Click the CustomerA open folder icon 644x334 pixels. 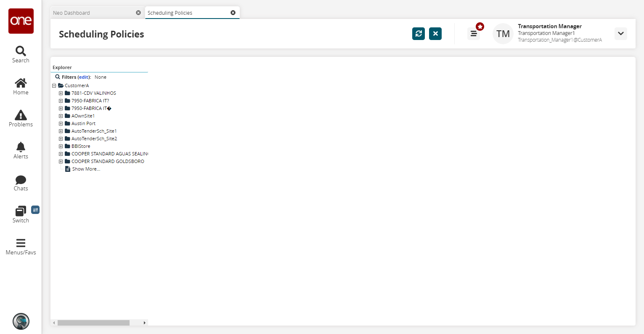pos(61,86)
